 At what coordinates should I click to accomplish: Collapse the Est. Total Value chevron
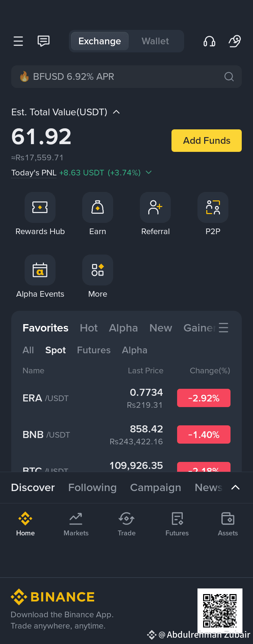pos(116,112)
